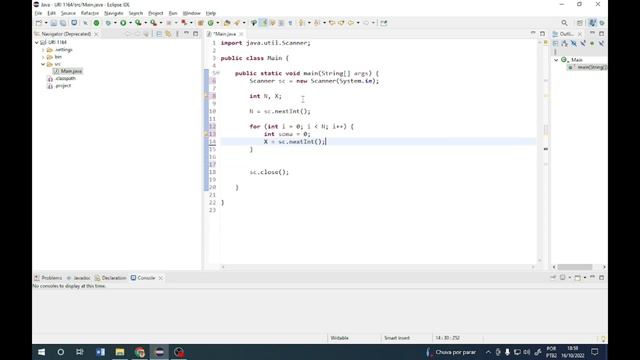Select Main.java in the Navigator view
Screen dimensions: 640x360
[68, 71]
